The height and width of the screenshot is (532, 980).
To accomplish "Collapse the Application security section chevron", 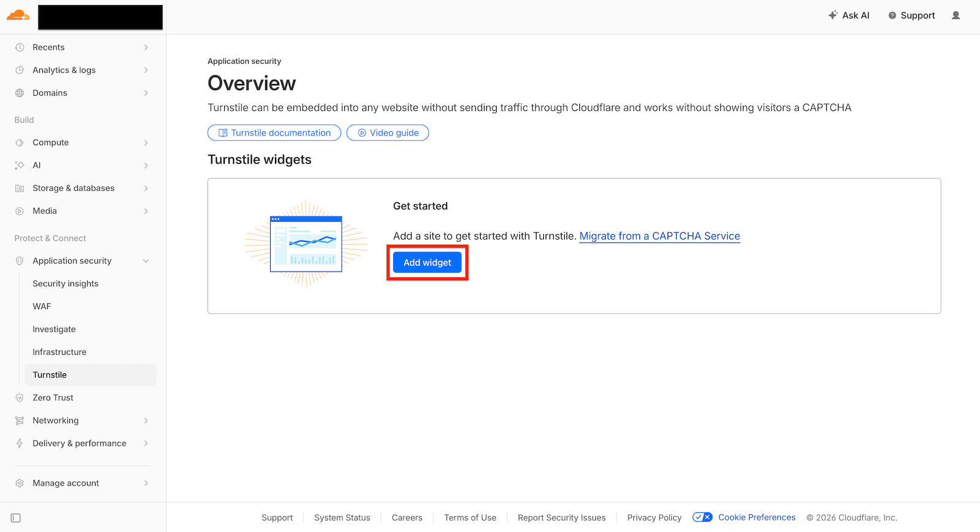I will point(146,261).
